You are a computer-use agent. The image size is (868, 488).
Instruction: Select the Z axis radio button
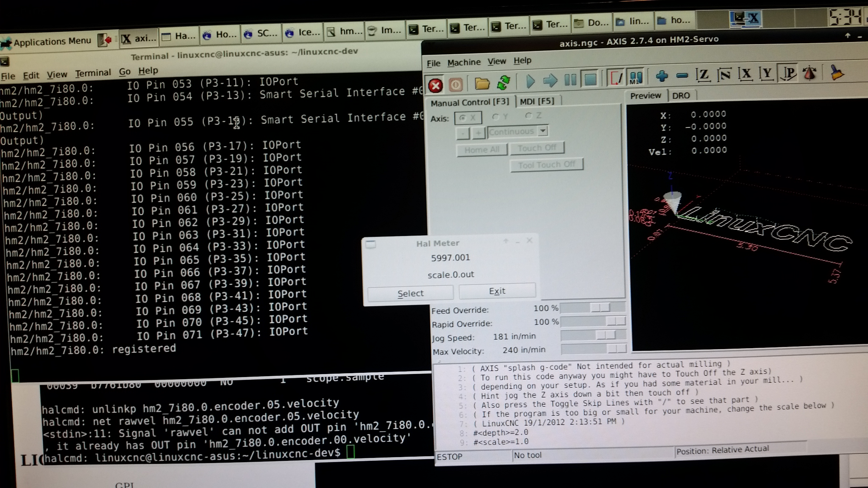529,115
